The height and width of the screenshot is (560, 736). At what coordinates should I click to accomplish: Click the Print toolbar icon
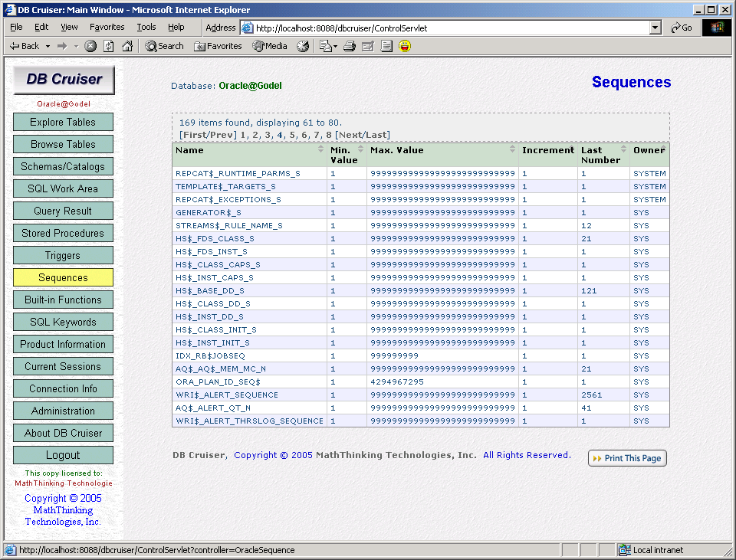350,46
